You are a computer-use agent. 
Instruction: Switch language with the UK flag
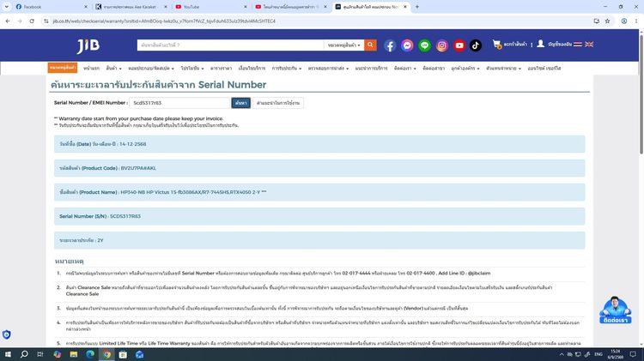(x=589, y=45)
